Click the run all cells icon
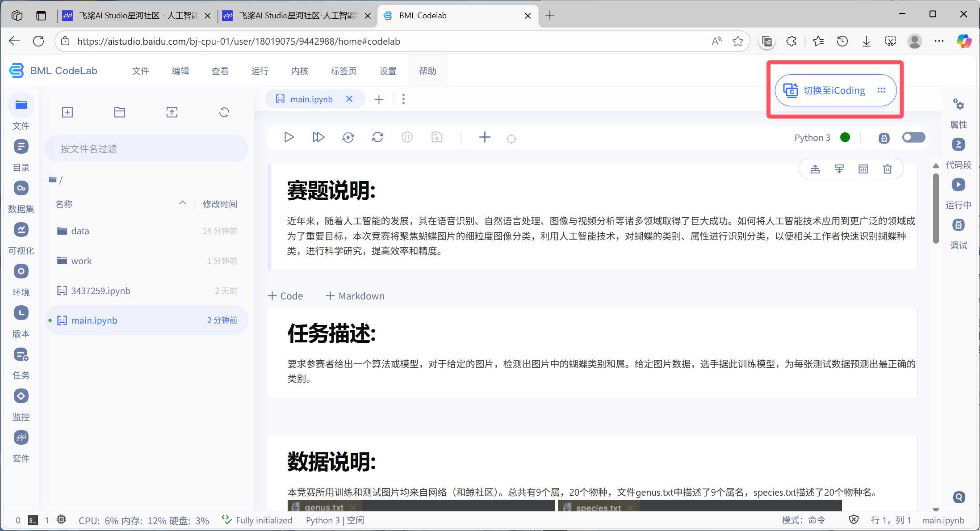The image size is (980, 531). coord(318,137)
